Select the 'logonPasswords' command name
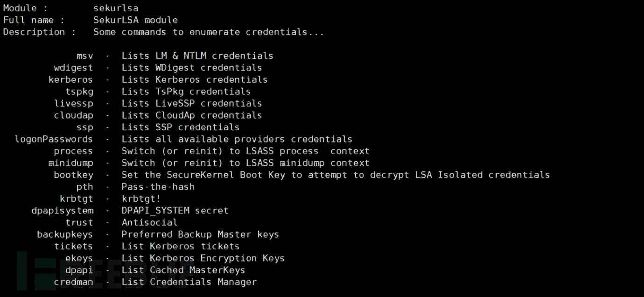 (54, 139)
